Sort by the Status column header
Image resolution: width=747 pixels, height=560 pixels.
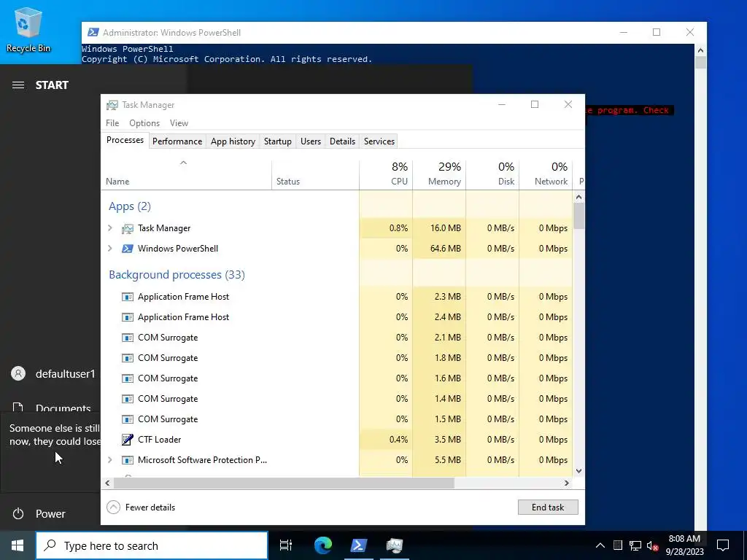tap(315, 174)
